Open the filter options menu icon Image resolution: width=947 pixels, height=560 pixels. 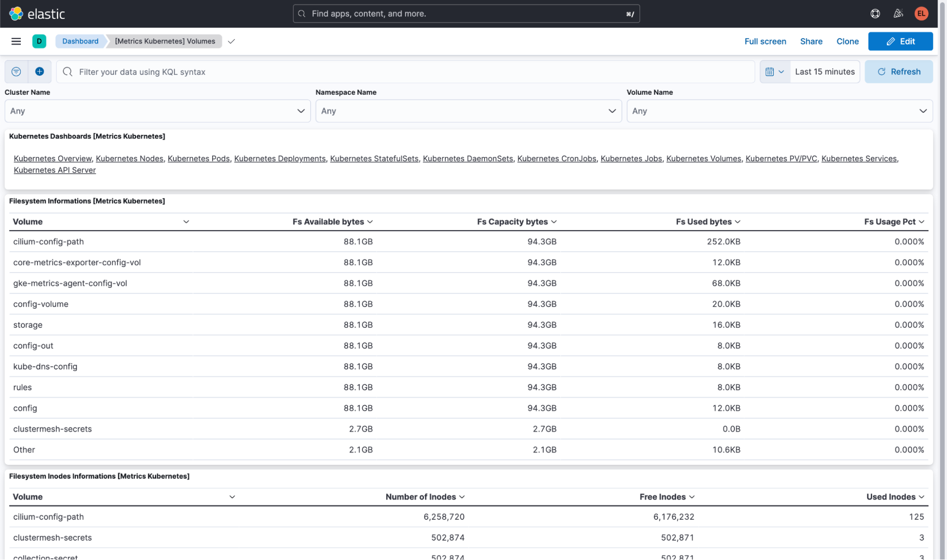16,71
